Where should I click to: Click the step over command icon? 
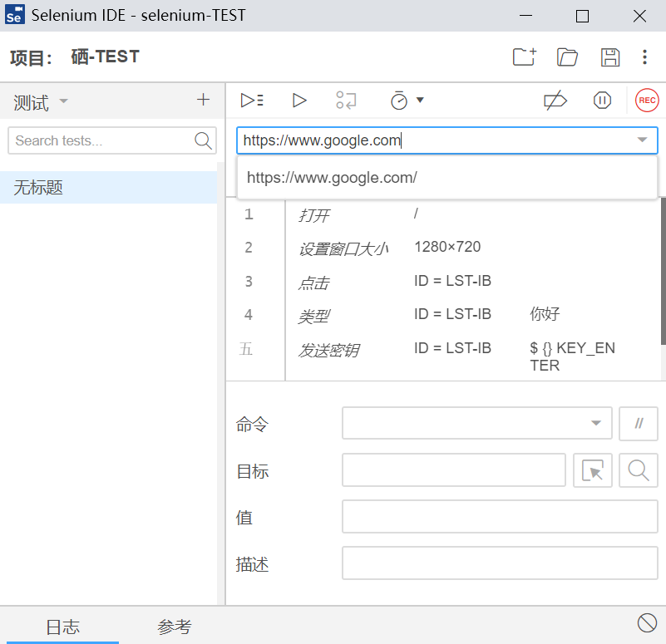[x=346, y=101]
